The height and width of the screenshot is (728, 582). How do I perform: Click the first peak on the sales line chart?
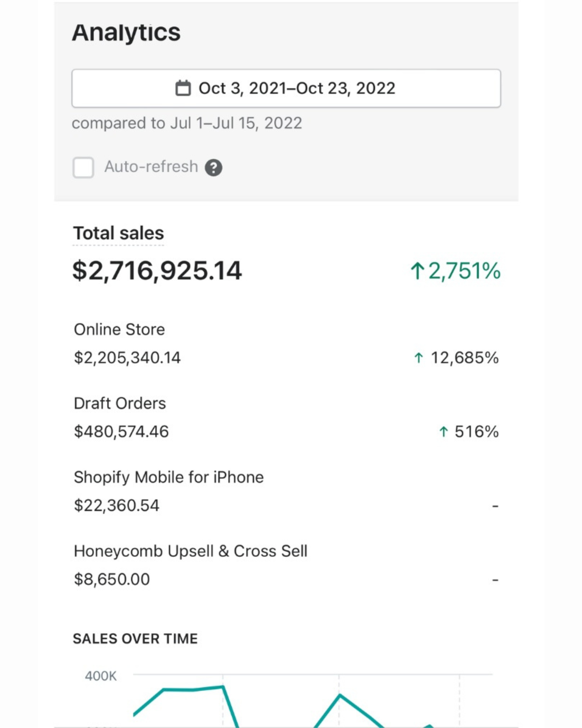(x=223, y=686)
